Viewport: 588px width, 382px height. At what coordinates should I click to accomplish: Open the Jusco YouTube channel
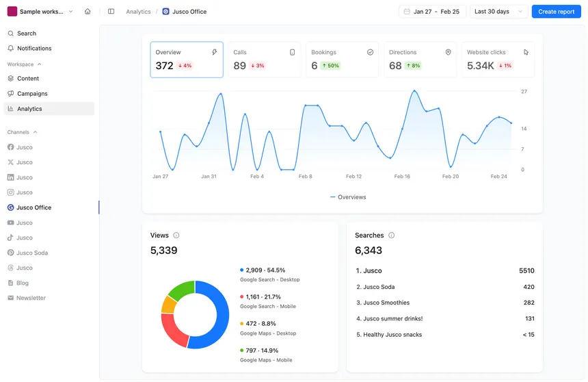24,222
